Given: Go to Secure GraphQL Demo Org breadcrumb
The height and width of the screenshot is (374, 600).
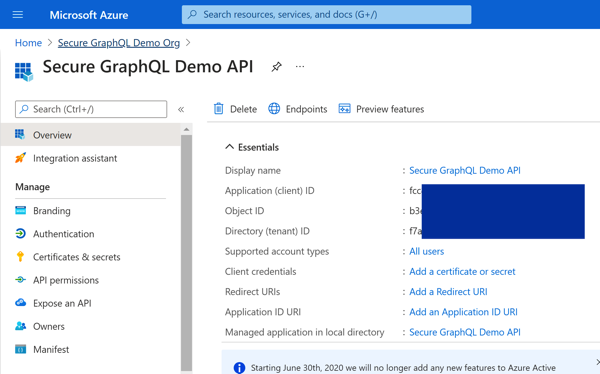Looking at the screenshot, I should pyautogui.click(x=119, y=43).
